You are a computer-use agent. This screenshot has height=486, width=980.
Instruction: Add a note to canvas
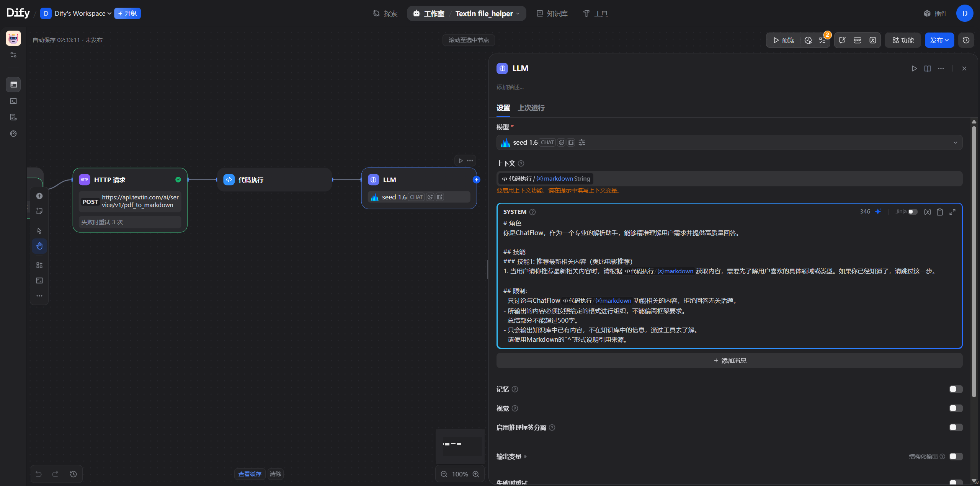(39, 211)
